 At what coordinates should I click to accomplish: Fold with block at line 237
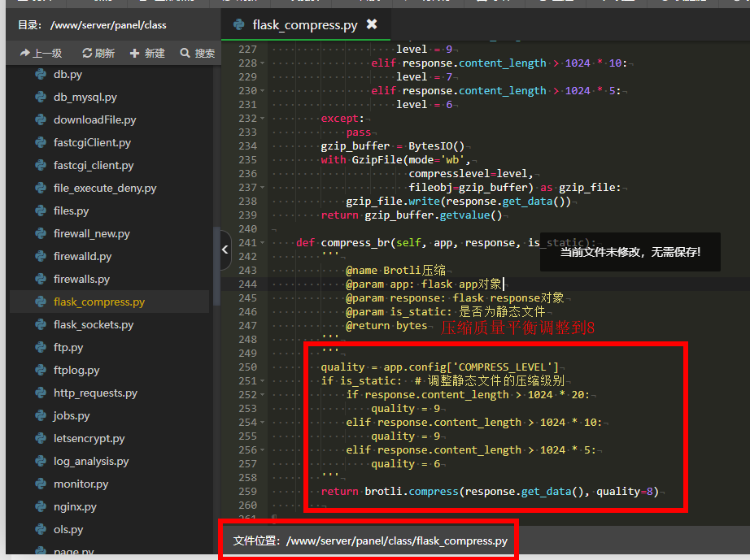(x=262, y=187)
